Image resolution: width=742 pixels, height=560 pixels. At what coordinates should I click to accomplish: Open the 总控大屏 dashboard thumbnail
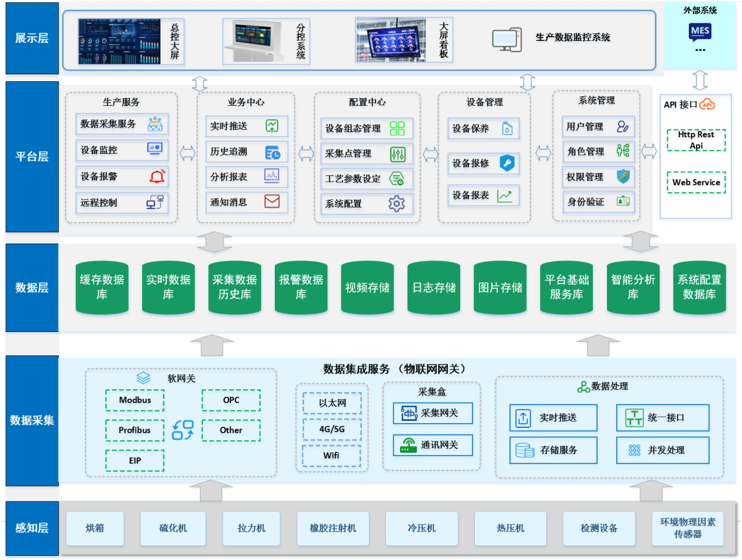119,41
